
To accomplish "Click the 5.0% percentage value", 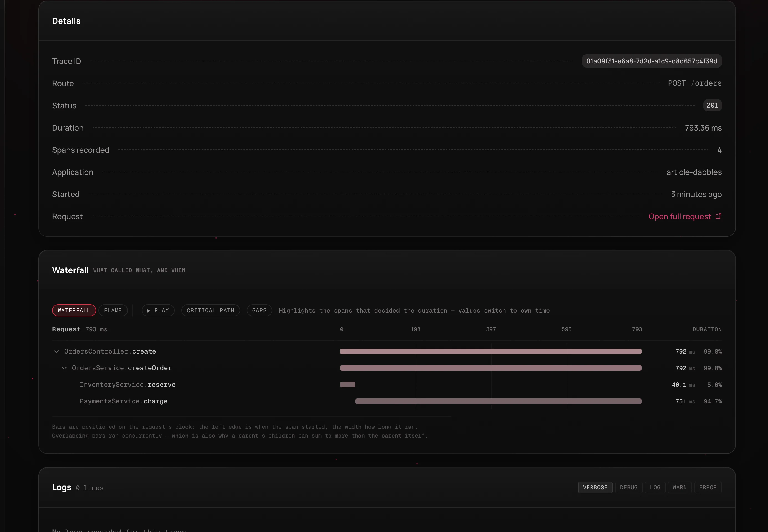I will click(714, 385).
